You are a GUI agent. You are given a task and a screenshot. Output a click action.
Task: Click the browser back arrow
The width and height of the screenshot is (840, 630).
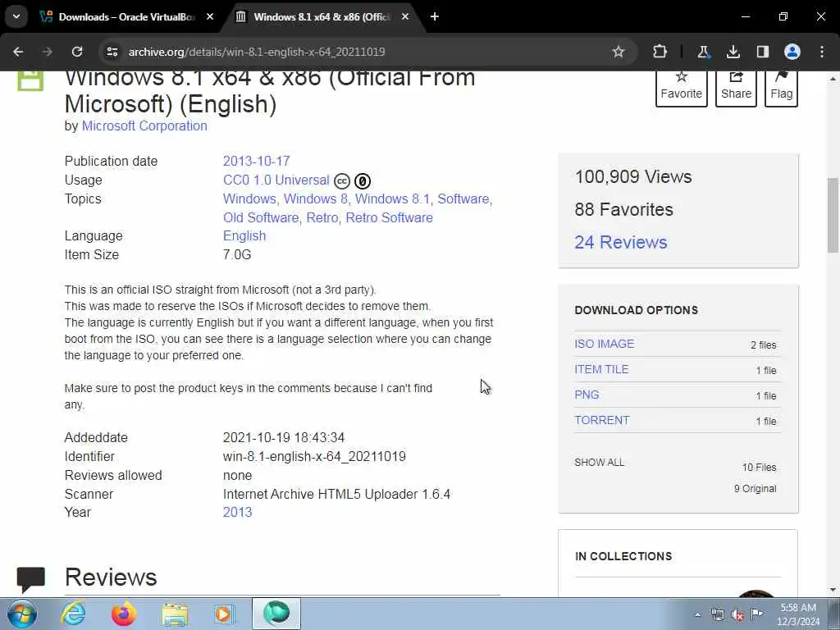tap(18, 52)
